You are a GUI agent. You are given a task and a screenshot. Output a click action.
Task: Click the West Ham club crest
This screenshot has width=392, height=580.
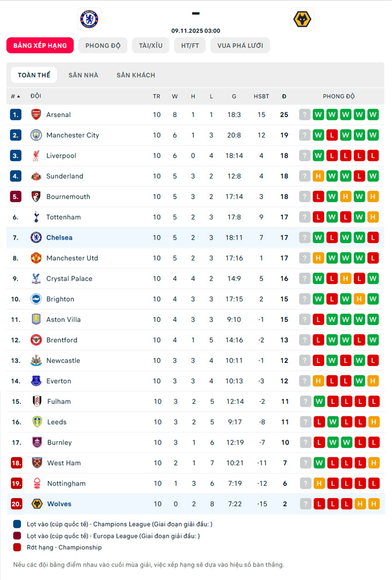37,463
